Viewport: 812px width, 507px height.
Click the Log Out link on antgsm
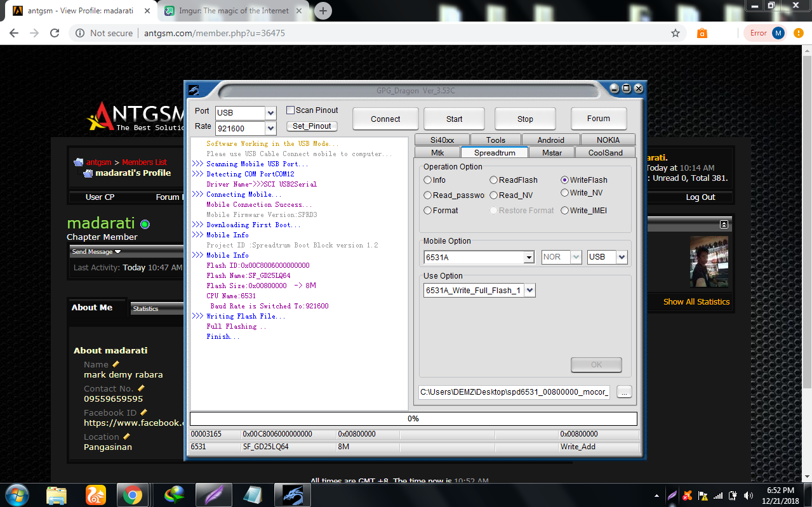700,197
